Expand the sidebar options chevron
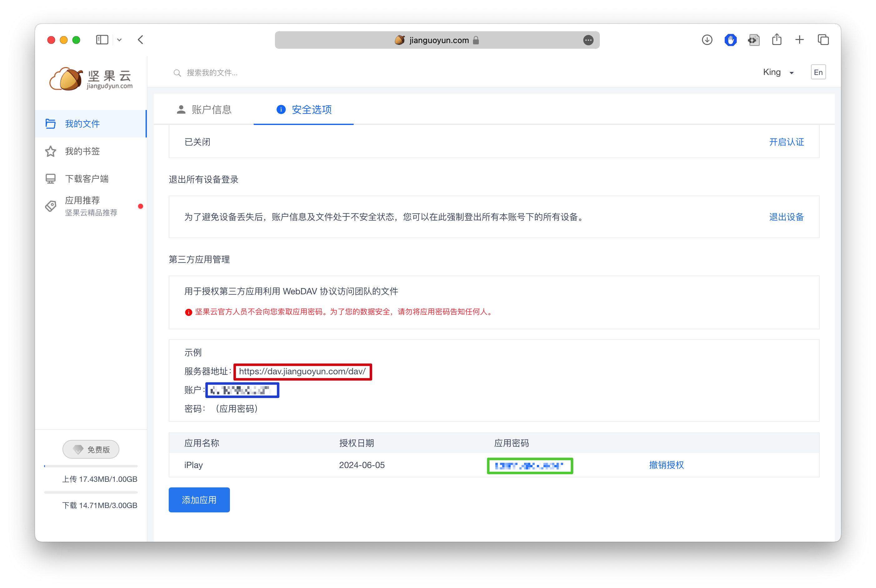The image size is (876, 588). [120, 40]
